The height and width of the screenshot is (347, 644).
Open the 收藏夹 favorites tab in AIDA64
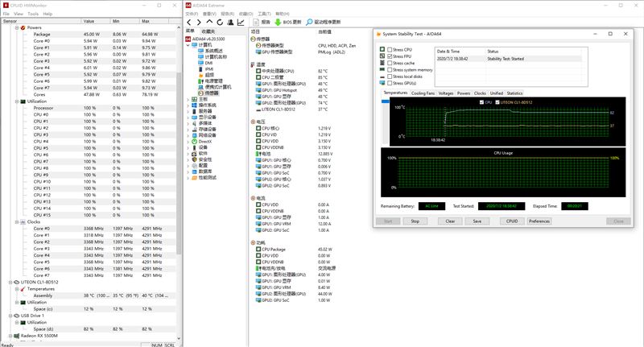(208, 31)
